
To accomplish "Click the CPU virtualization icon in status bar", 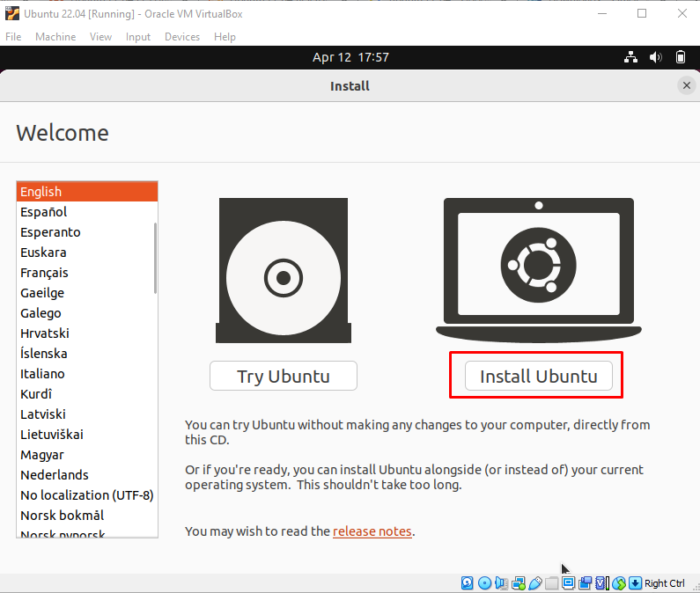I will pyautogui.click(x=602, y=582).
